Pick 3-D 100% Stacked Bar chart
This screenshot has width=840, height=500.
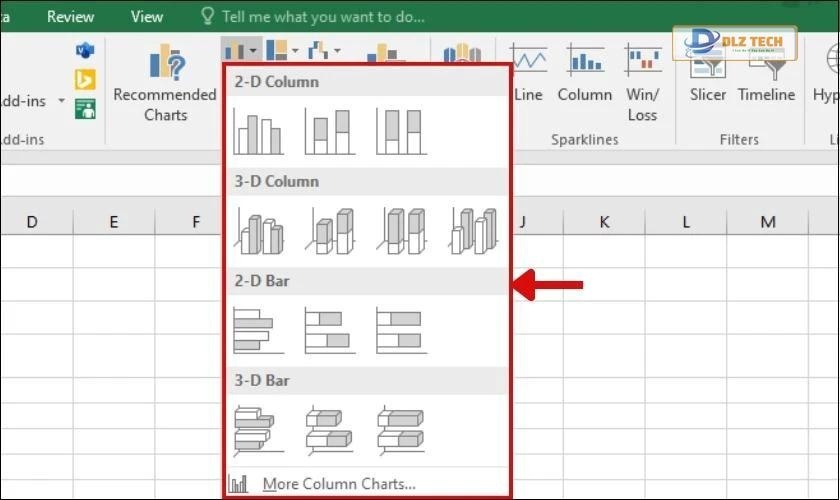pos(400,431)
